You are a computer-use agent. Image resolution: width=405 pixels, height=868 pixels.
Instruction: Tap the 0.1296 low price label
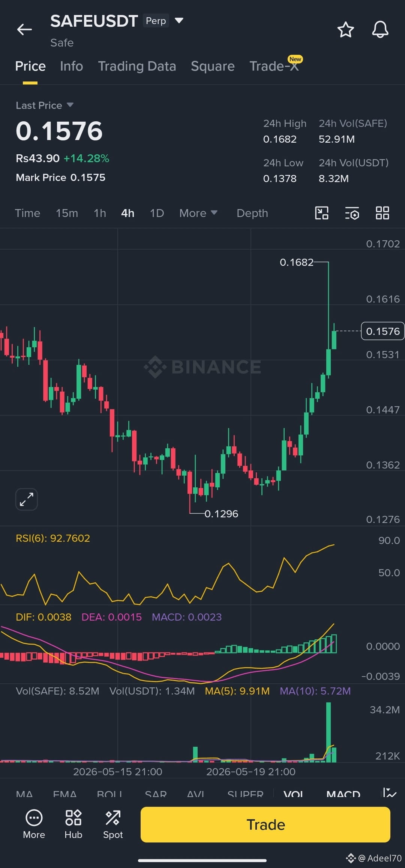pos(221,514)
